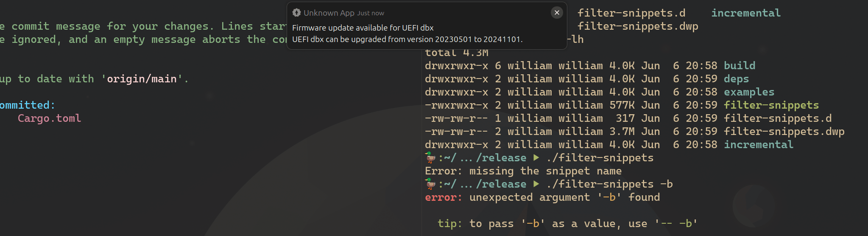The image size is (868, 236).
Task: Click the red 'error:' label
Action: click(443, 197)
